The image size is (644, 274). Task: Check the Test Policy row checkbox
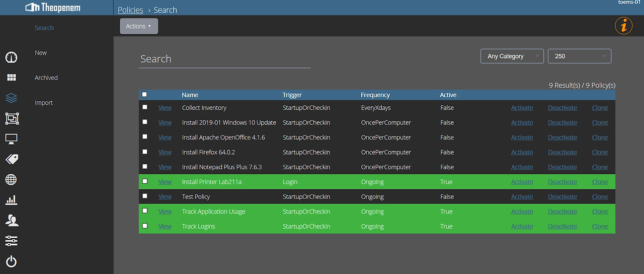145,196
